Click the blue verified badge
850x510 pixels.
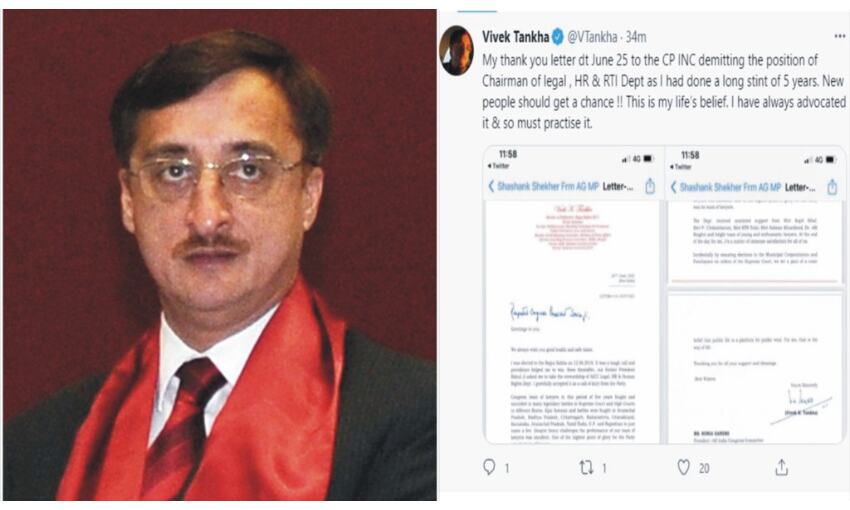point(558,37)
